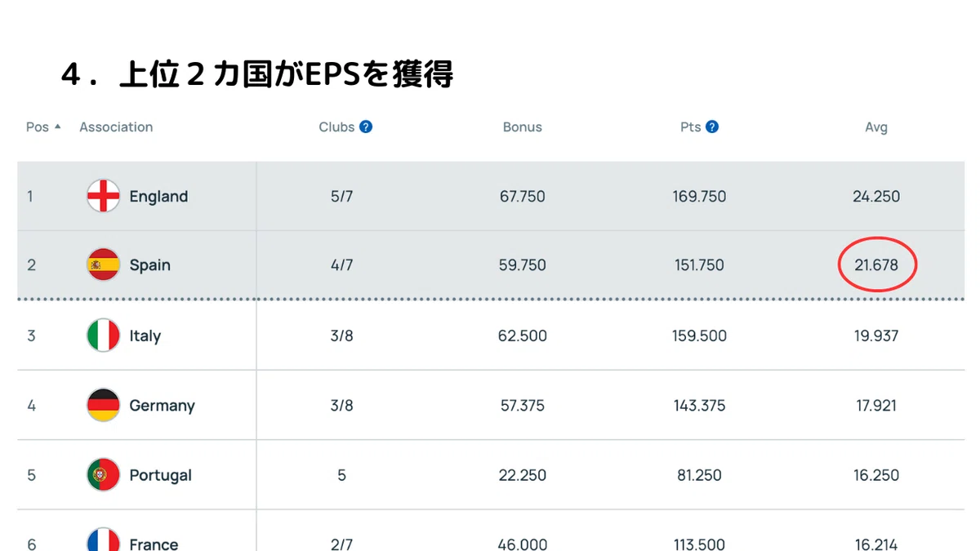Select the Clubs column header label
Viewport: 980px width, 551px height.
[336, 127]
